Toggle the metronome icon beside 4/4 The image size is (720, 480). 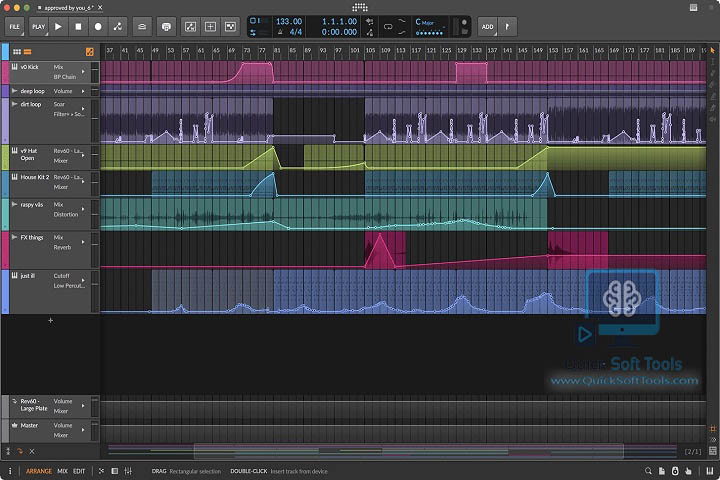280,32
